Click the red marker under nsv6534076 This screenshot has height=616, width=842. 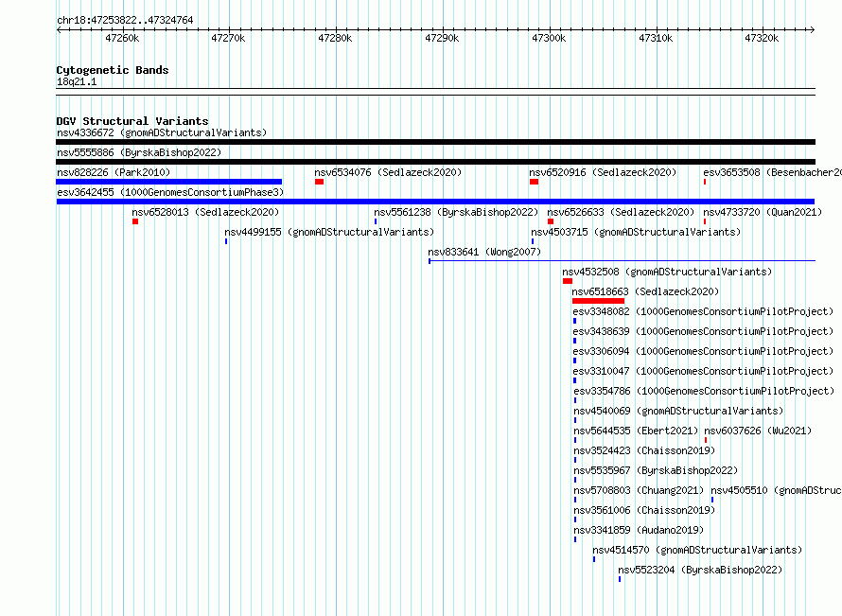point(320,182)
